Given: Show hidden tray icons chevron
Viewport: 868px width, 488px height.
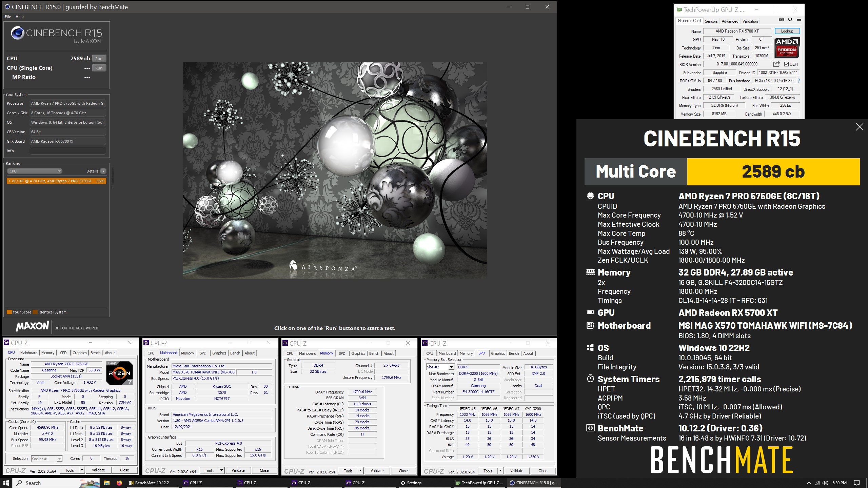Looking at the screenshot, I should 809,483.
